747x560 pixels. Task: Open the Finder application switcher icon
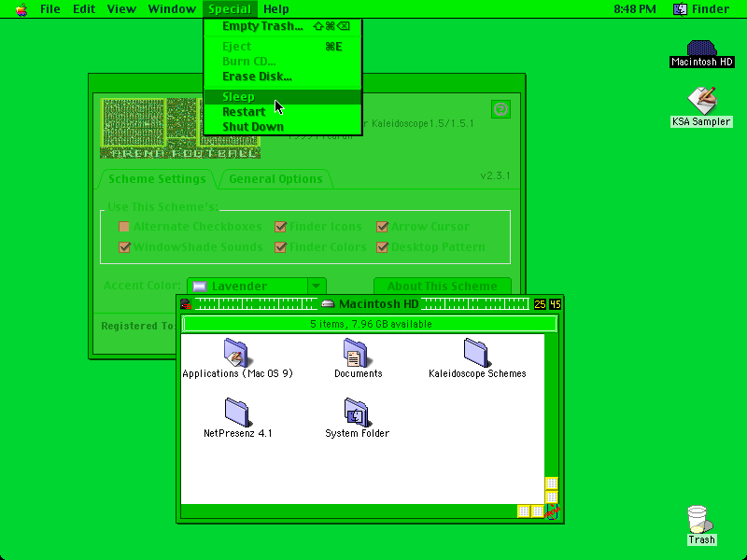(680, 9)
